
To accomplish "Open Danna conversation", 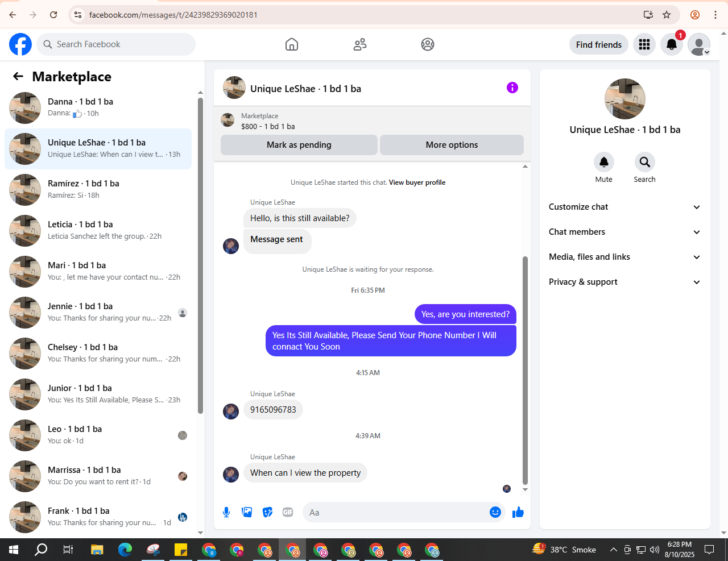I will 98,108.
